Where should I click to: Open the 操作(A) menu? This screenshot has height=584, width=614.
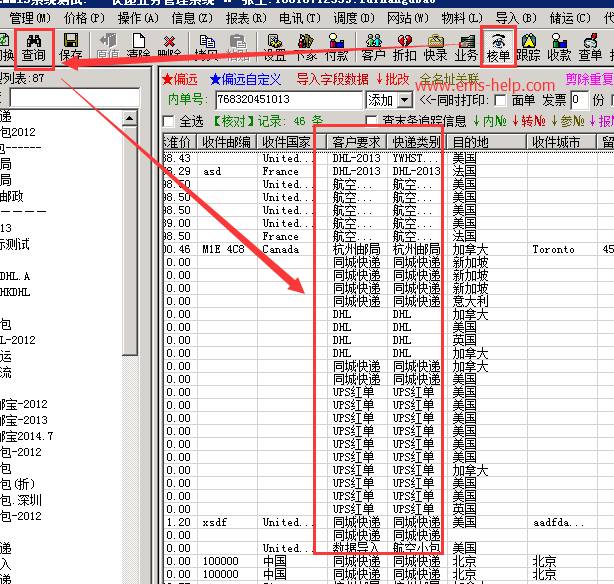pos(138,18)
